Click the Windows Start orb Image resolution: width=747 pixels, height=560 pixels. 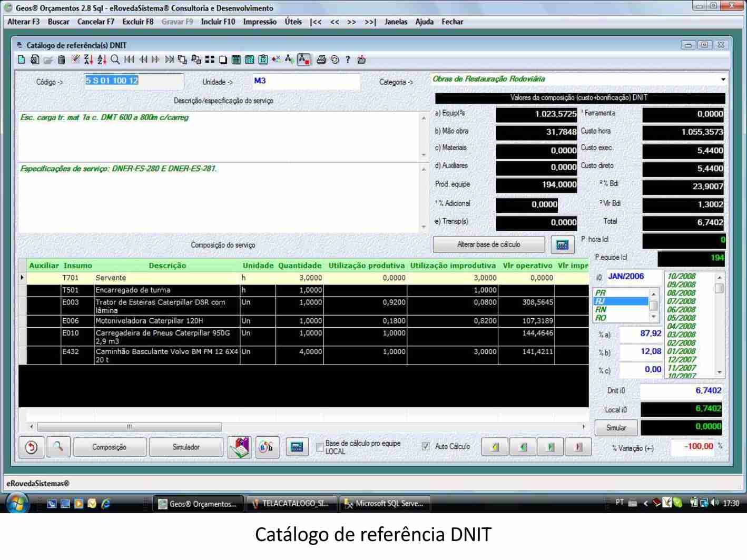click(x=17, y=503)
